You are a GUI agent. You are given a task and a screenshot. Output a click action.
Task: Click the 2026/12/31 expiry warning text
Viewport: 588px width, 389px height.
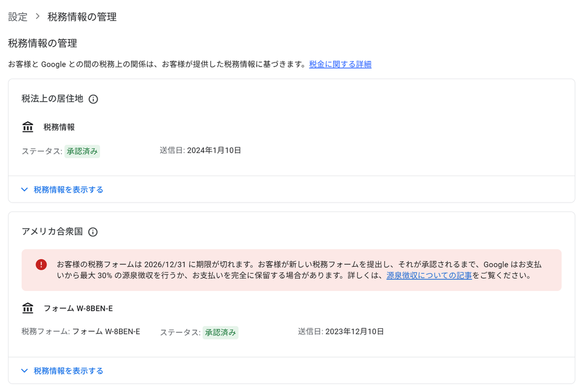299,270
